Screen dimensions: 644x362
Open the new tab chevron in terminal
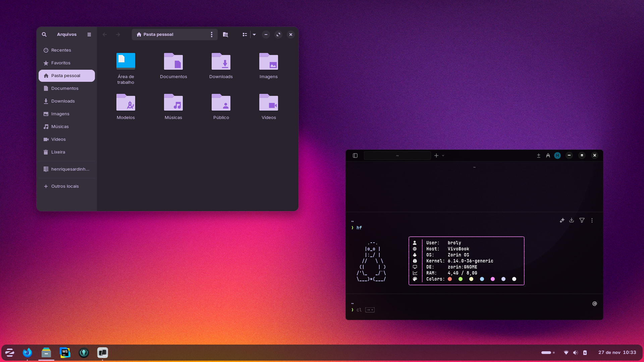coord(443,156)
